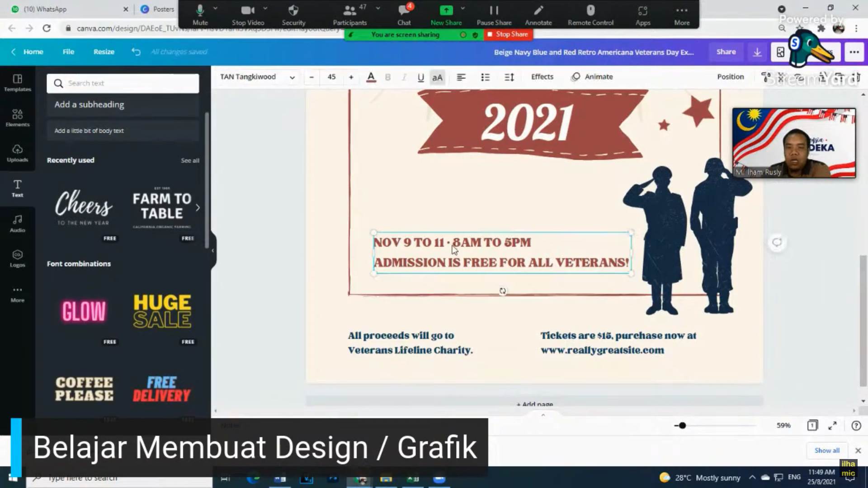The height and width of the screenshot is (488, 868).
Task: Stop Share in Zoom
Action: point(508,34)
